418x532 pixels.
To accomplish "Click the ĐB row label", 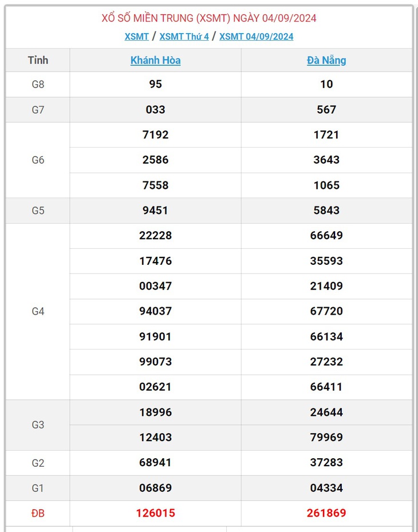I will (38, 513).
